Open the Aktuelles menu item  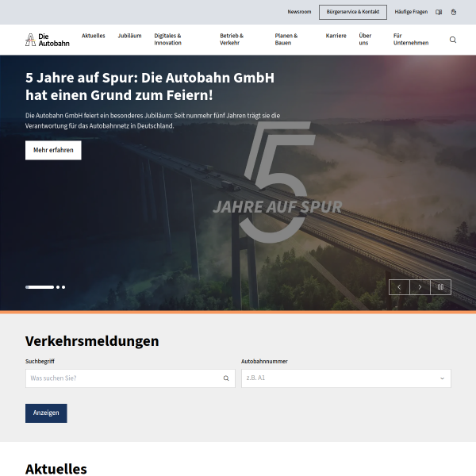(93, 36)
